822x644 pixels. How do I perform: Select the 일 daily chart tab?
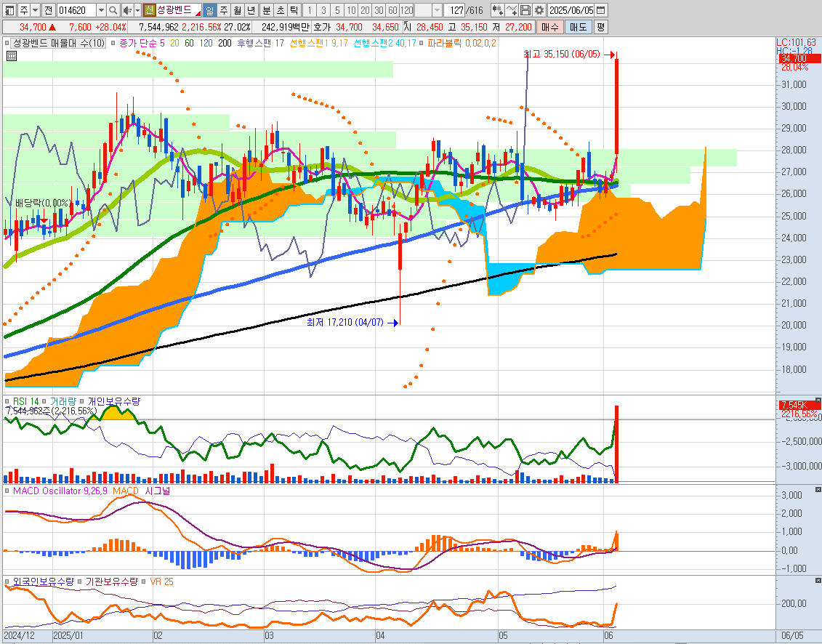pos(209,10)
